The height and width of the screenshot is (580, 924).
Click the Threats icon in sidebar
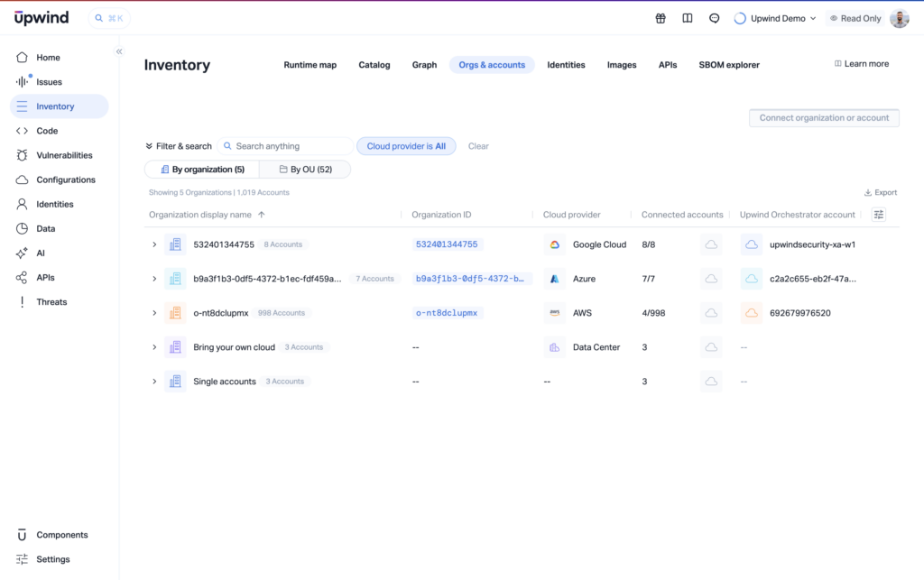pyautogui.click(x=22, y=302)
